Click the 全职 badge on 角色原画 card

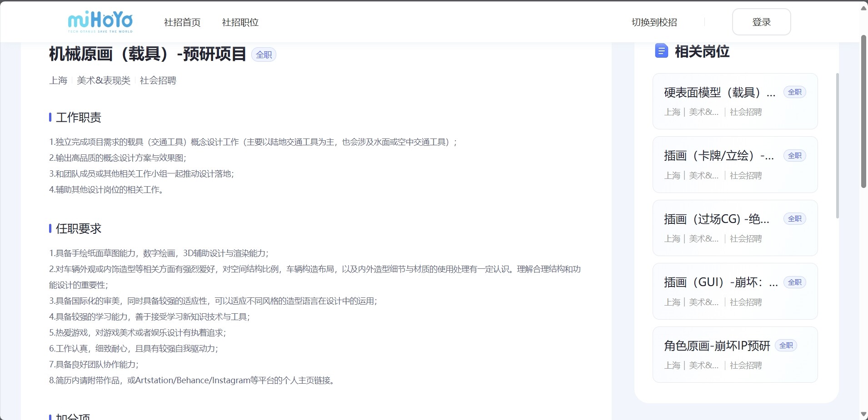click(x=786, y=346)
